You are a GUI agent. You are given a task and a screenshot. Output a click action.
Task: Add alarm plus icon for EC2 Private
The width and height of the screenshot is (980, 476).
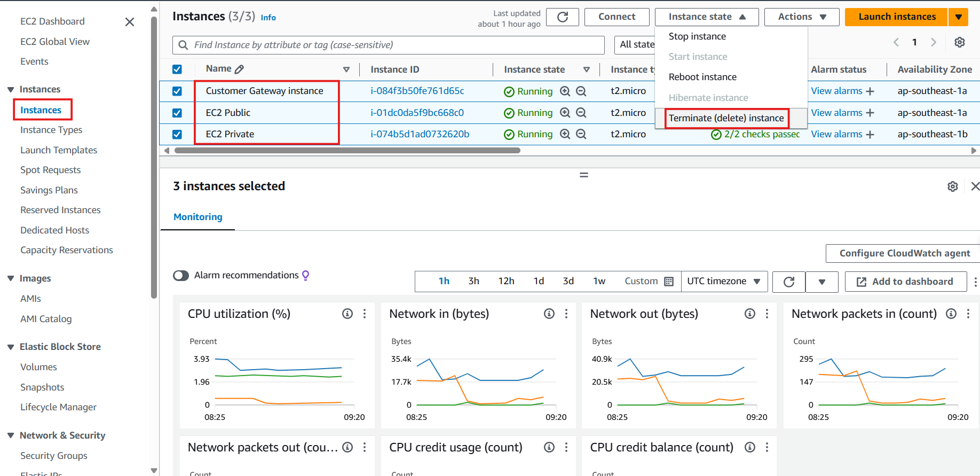click(870, 135)
